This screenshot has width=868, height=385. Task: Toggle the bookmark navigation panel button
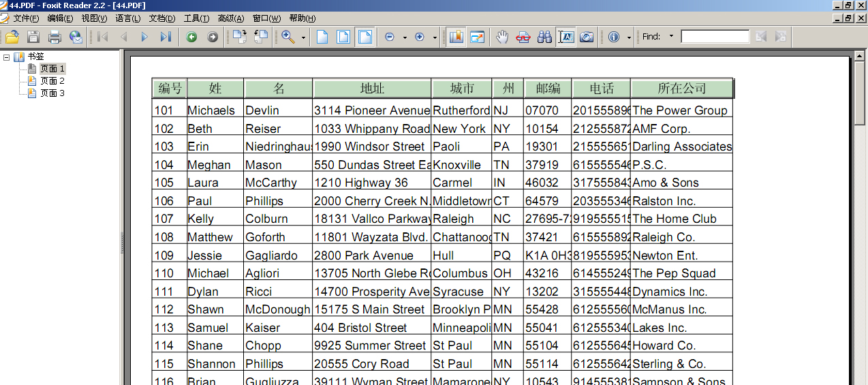456,37
